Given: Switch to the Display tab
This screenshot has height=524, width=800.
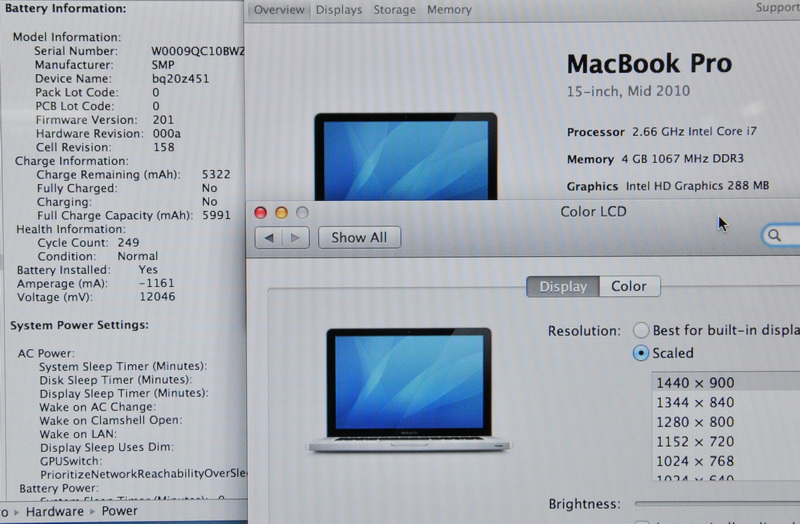Looking at the screenshot, I should point(563,286).
